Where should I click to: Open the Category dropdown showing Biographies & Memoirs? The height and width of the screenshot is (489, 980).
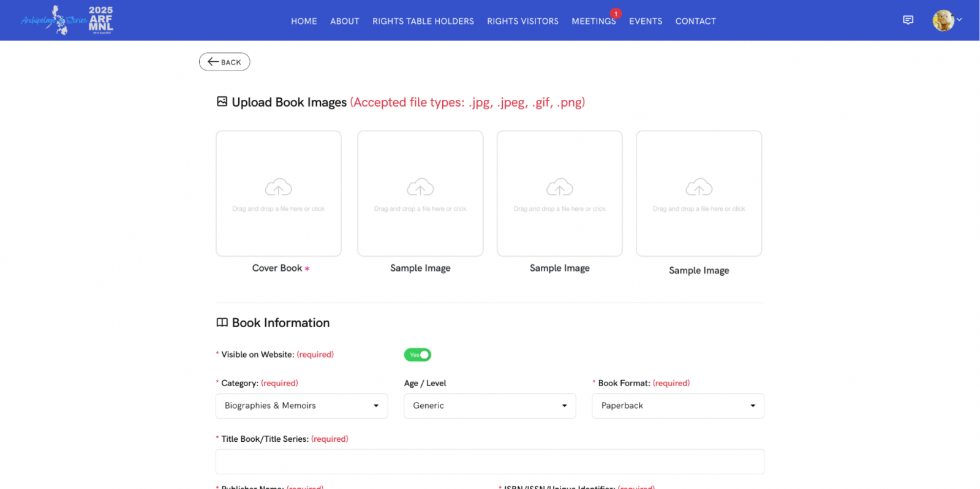click(x=301, y=406)
